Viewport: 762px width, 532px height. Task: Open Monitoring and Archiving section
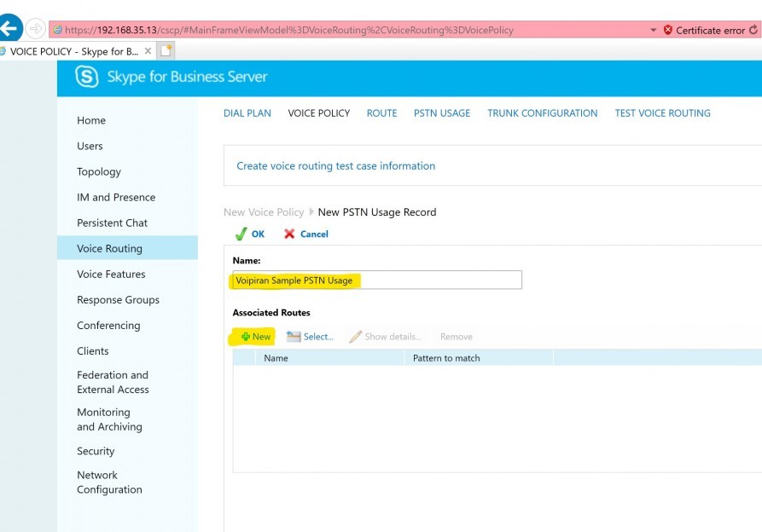[109, 419]
